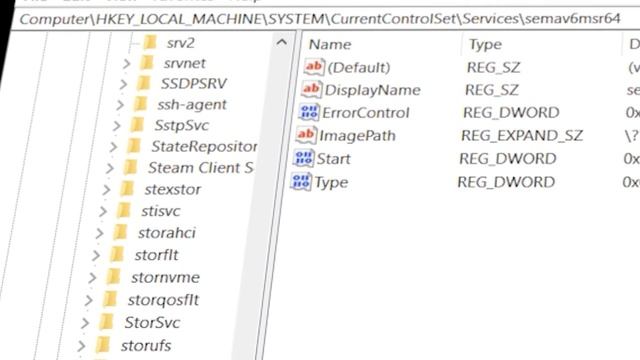Select the SSDPSRV tree entry

[193, 84]
